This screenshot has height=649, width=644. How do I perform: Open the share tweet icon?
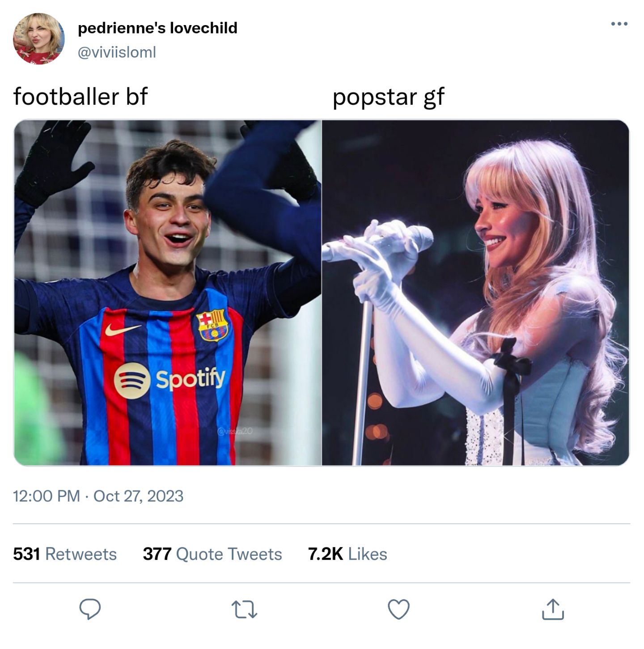(553, 609)
